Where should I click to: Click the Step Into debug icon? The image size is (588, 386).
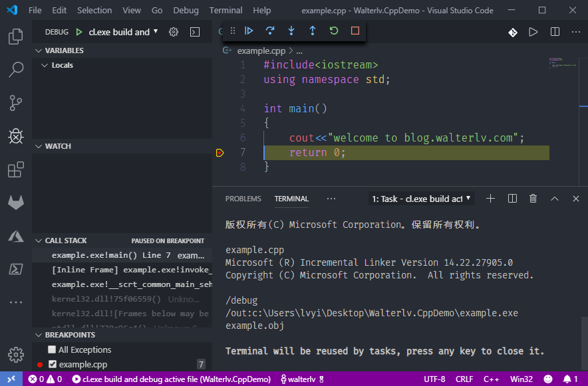point(291,31)
